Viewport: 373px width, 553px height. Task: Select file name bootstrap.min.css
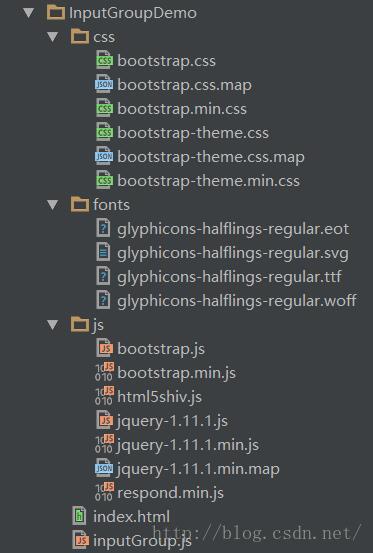[x=182, y=109]
